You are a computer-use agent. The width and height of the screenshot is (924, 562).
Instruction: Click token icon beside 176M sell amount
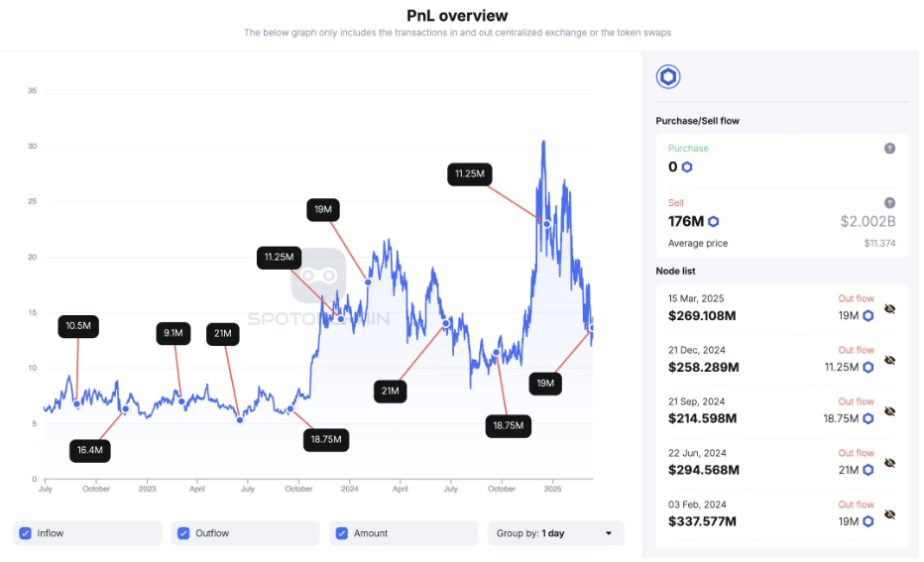pos(713,221)
